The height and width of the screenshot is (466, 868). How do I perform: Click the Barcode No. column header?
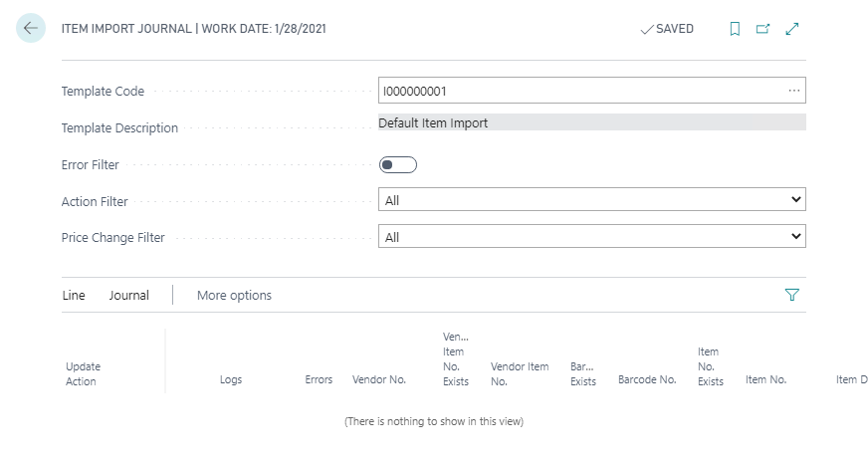647,379
